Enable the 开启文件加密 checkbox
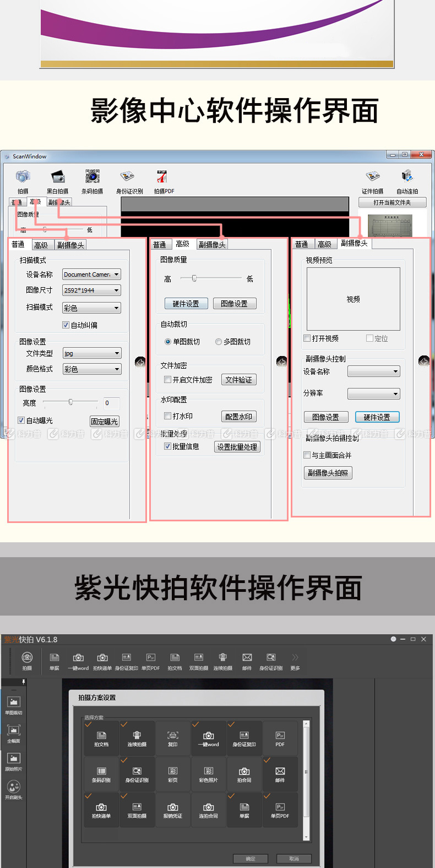Screen dimensions: 435x868 [x=167, y=380]
